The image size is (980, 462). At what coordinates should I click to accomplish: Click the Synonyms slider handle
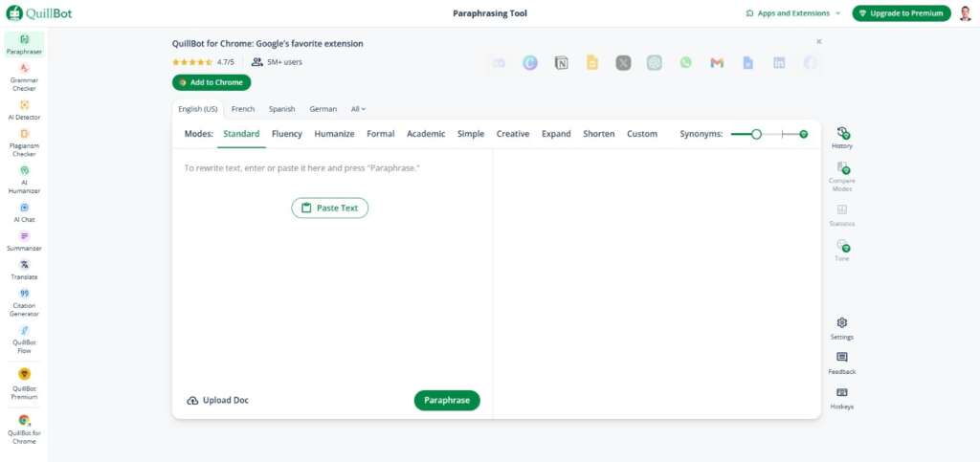pos(756,134)
